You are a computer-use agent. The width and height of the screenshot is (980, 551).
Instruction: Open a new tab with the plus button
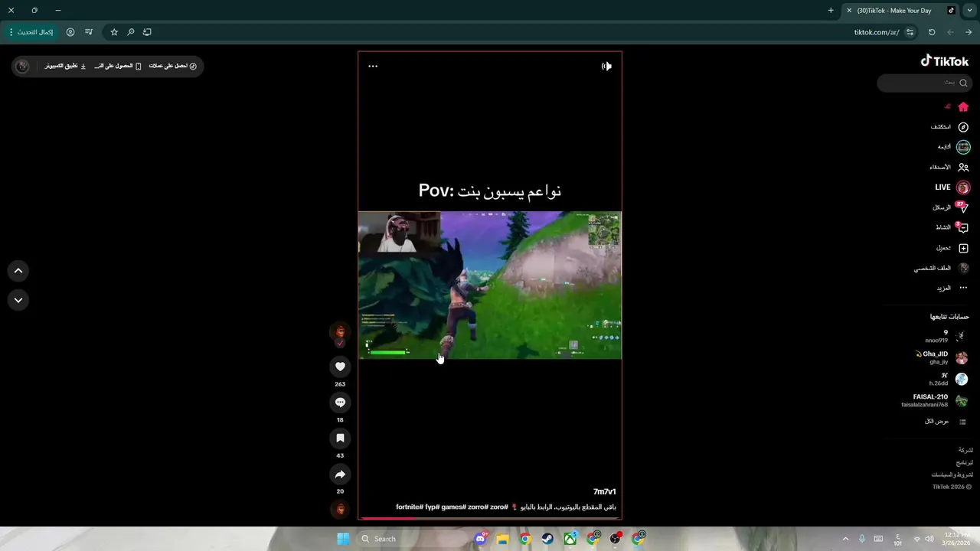[831, 11]
